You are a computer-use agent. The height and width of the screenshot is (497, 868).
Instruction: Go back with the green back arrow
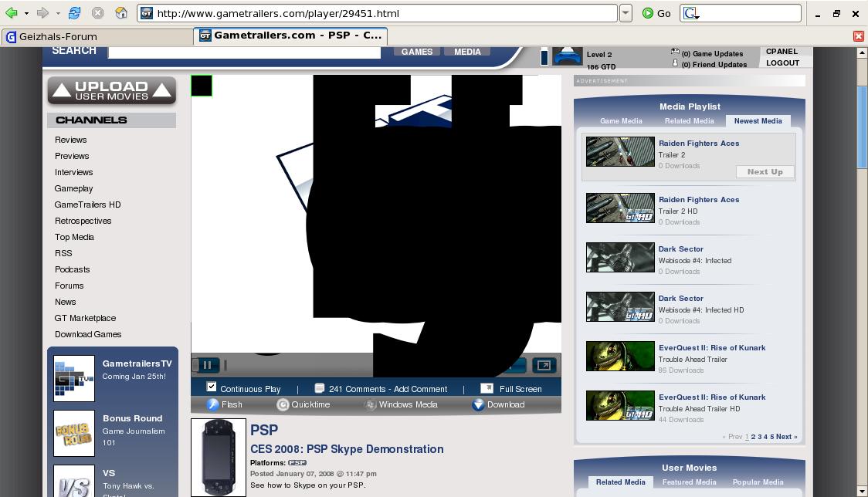pos(11,12)
